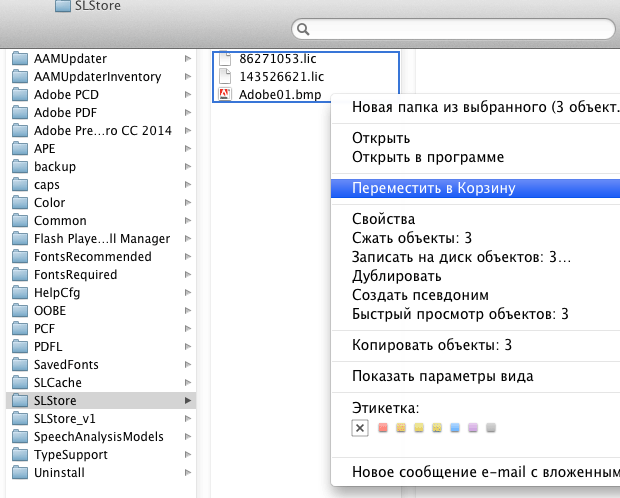620x498 pixels.
Task: Click the Color folder icon
Action: (20, 203)
